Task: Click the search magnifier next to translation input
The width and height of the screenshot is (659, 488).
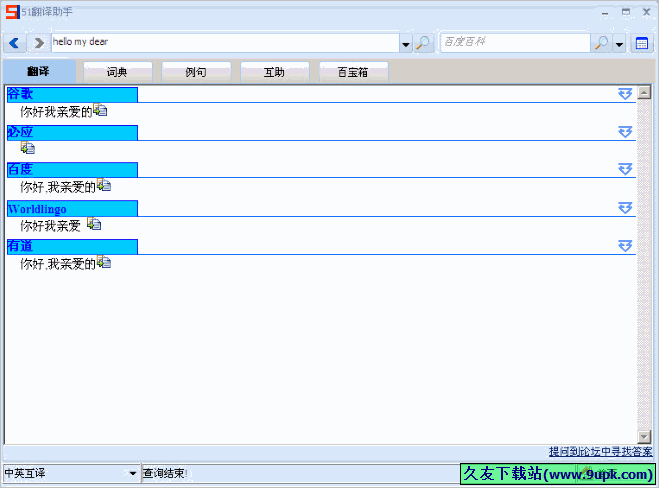Action: click(x=423, y=43)
